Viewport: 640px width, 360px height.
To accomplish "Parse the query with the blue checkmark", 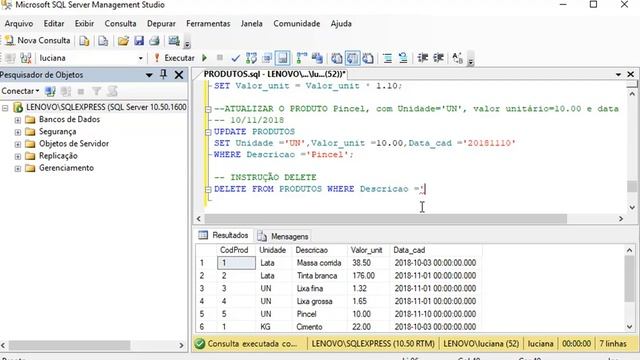I will (235, 58).
